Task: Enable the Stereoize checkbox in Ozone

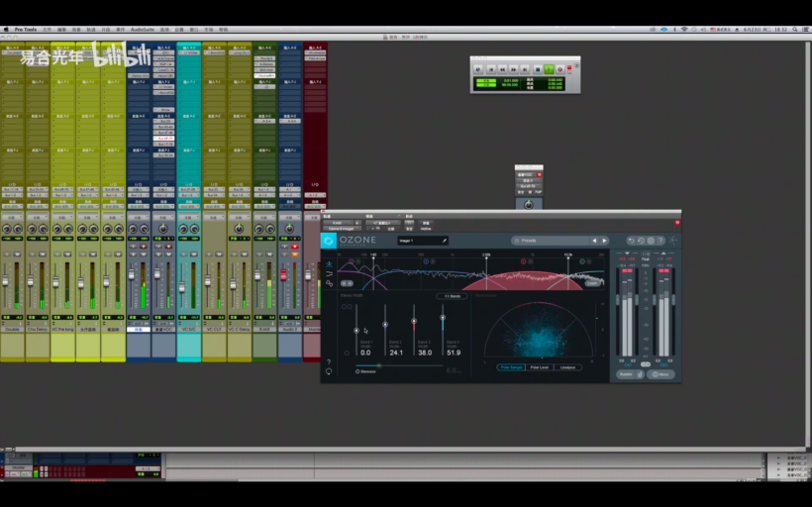Action: click(x=357, y=371)
